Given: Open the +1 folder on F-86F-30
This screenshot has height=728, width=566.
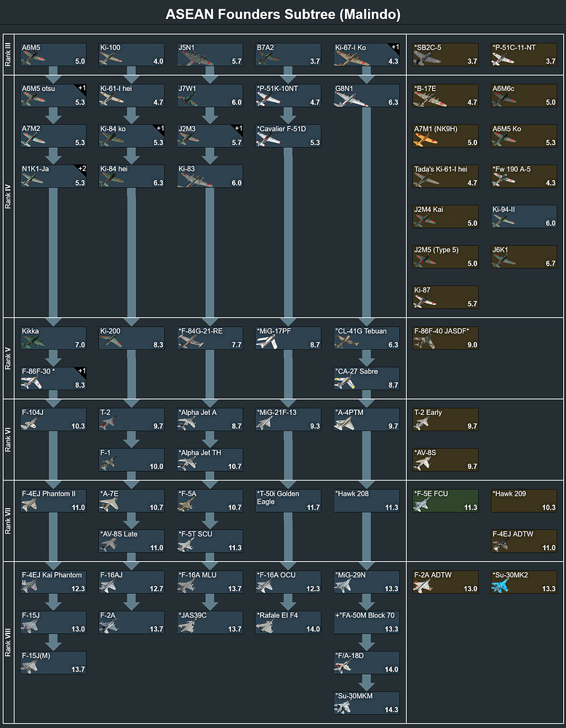Looking at the screenshot, I should coord(81,372).
